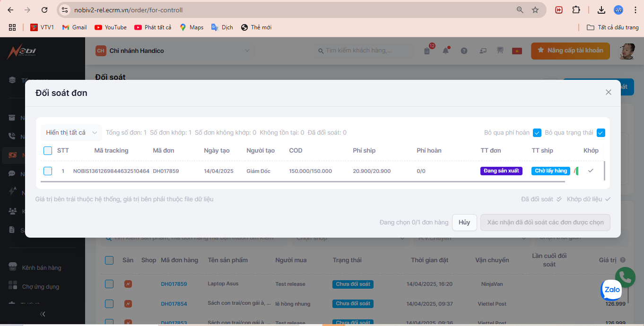Click the Hủy button
The width and height of the screenshot is (644, 326).
tap(464, 223)
